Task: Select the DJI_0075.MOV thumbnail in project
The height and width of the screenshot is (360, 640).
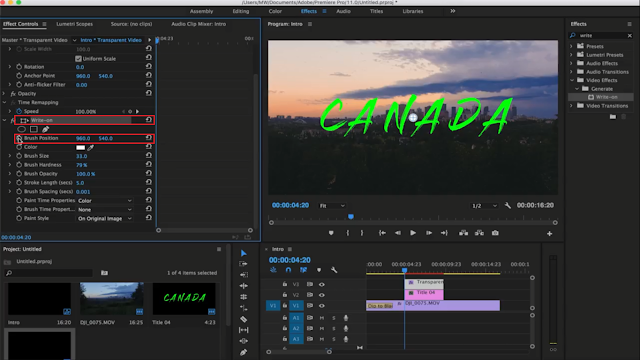Action: [x=111, y=299]
